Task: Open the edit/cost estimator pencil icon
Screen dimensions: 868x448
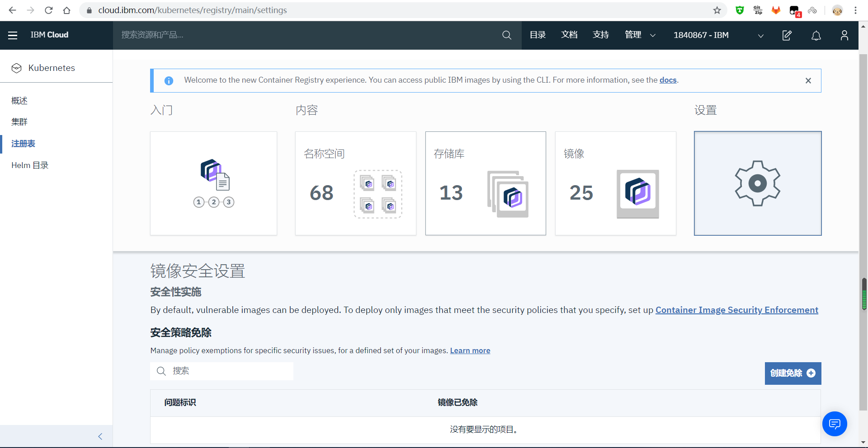Action: (787, 35)
